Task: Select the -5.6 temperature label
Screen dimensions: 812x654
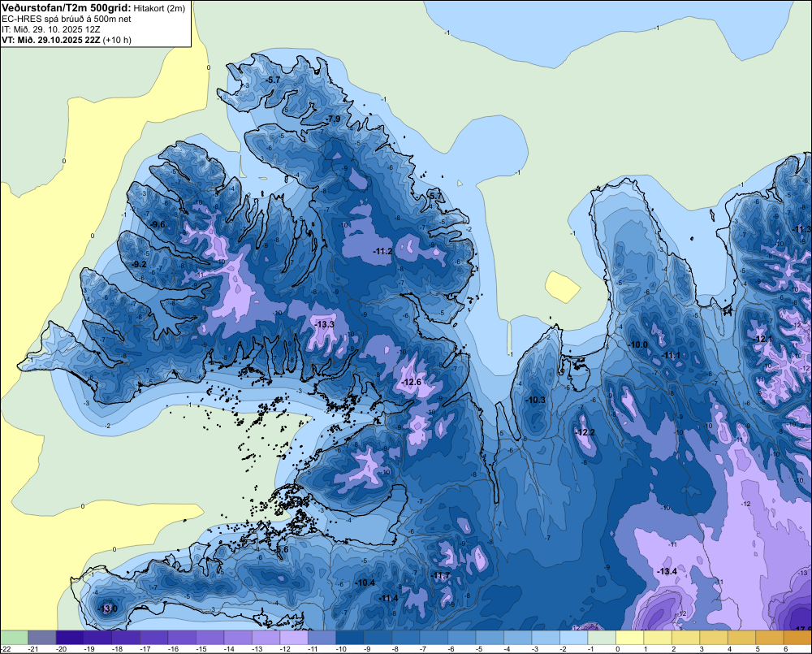Action: click(x=281, y=550)
